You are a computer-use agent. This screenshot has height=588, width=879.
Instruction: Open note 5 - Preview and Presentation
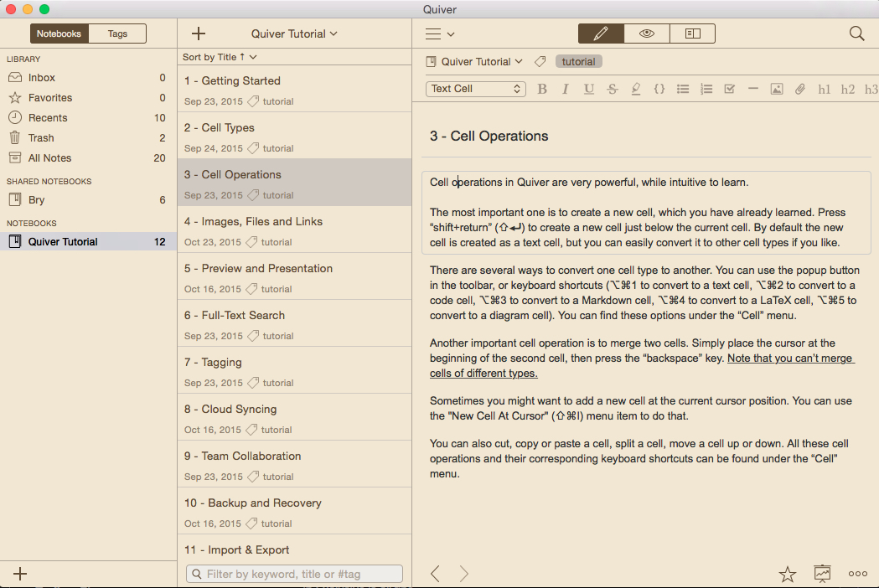pos(294,276)
